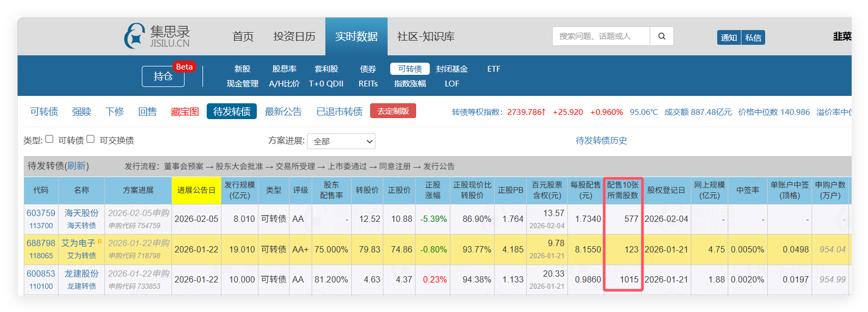
Task: Open the 通知 notifications button
Action: pos(729,37)
